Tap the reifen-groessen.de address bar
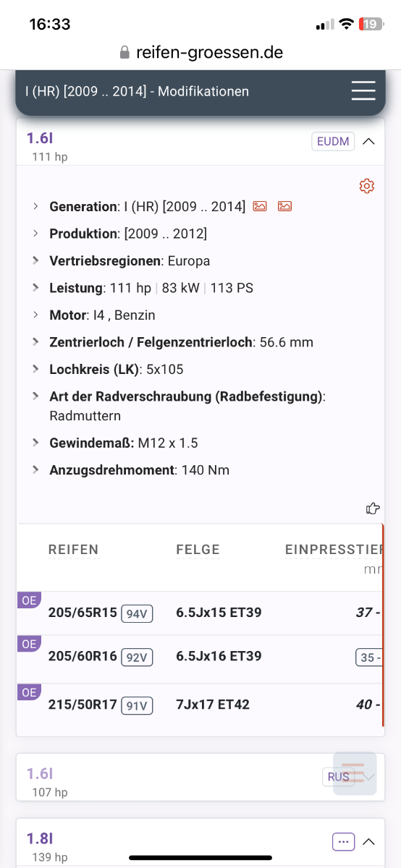401x868 pixels. [x=200, y=53]
